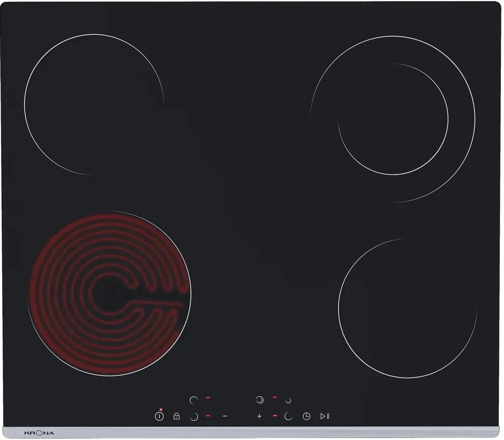
Task: Open the timer clock control
Action: pos(307,416)
